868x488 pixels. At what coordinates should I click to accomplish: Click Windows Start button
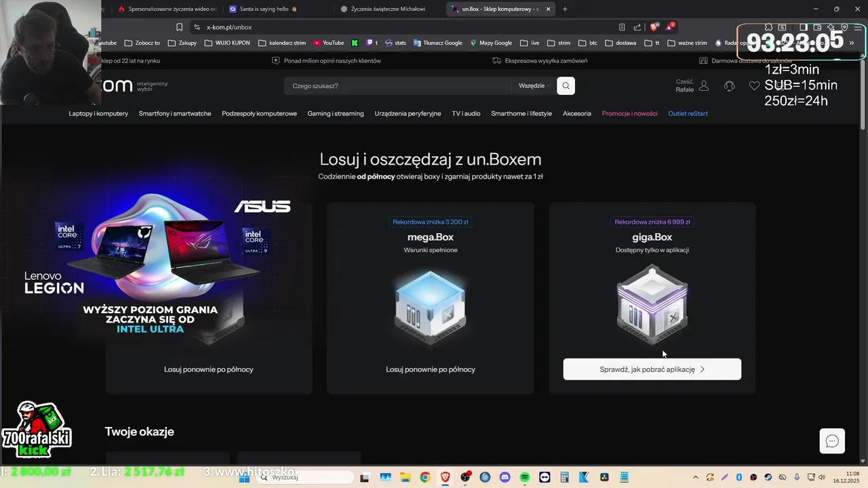pos(245,477)
